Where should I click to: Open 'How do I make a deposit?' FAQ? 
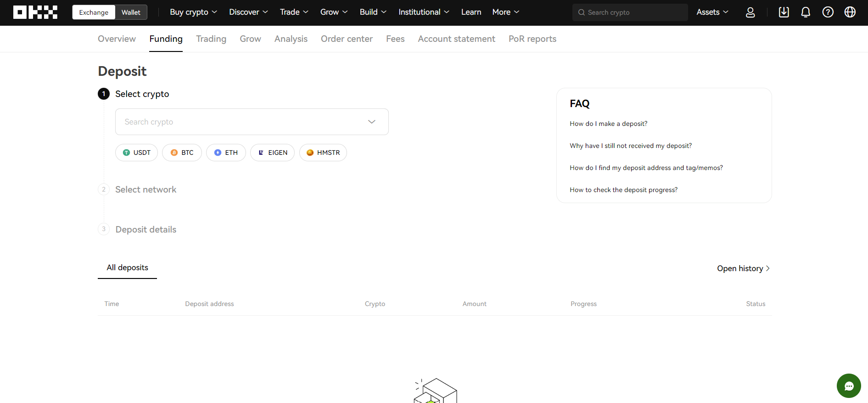(608, 124)
